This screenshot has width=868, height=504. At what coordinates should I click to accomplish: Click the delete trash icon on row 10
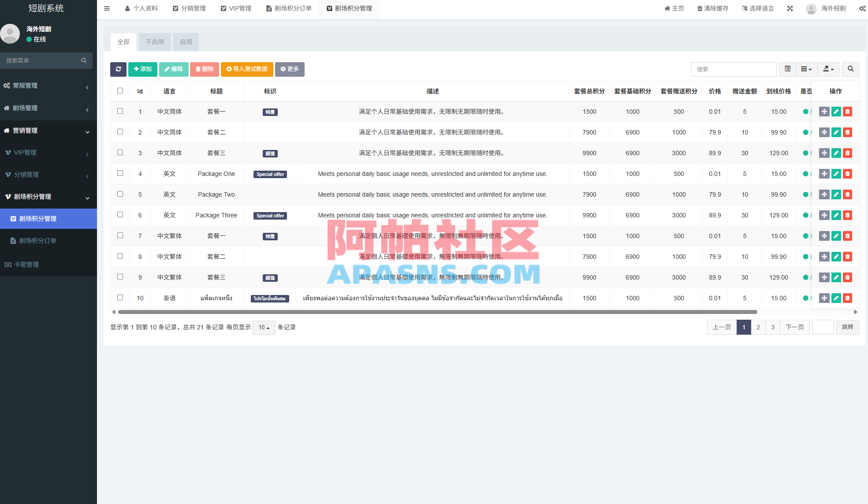pos(847,298)
